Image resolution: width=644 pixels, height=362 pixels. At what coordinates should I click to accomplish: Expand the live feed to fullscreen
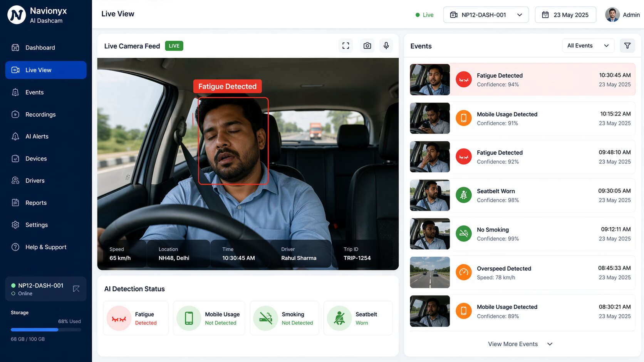(x=345, y=45)
